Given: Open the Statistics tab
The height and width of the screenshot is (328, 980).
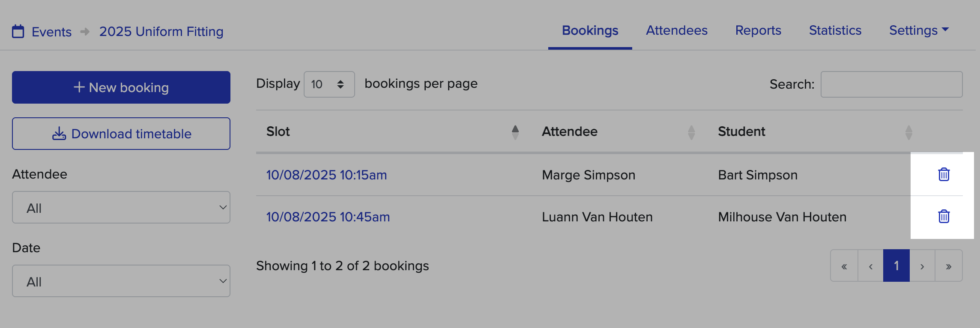Looking at the screenshot, I should (835, 30).
